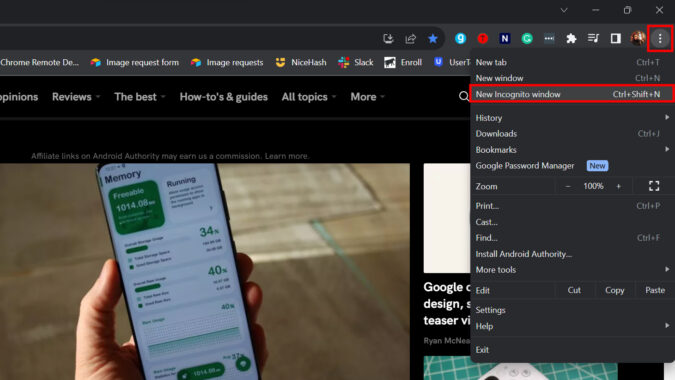Open the NiceHash bookmark
Viewport: 675px width, 380px height.
pyautogui.click(x=301, y=62)
